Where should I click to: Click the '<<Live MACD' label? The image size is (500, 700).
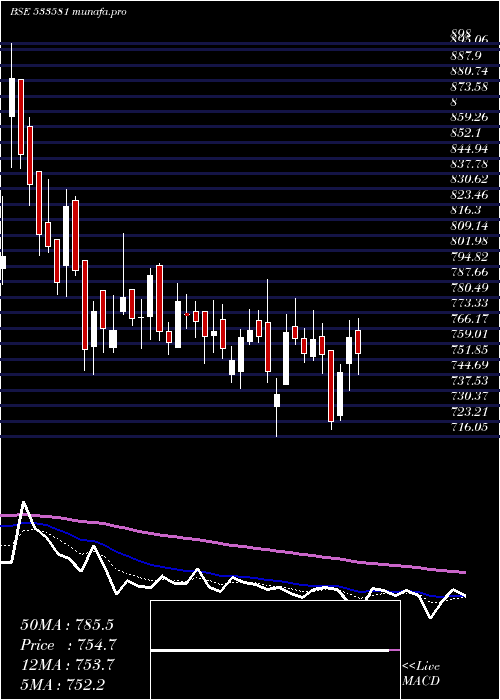pyautogui.click(x=421, y=674)
